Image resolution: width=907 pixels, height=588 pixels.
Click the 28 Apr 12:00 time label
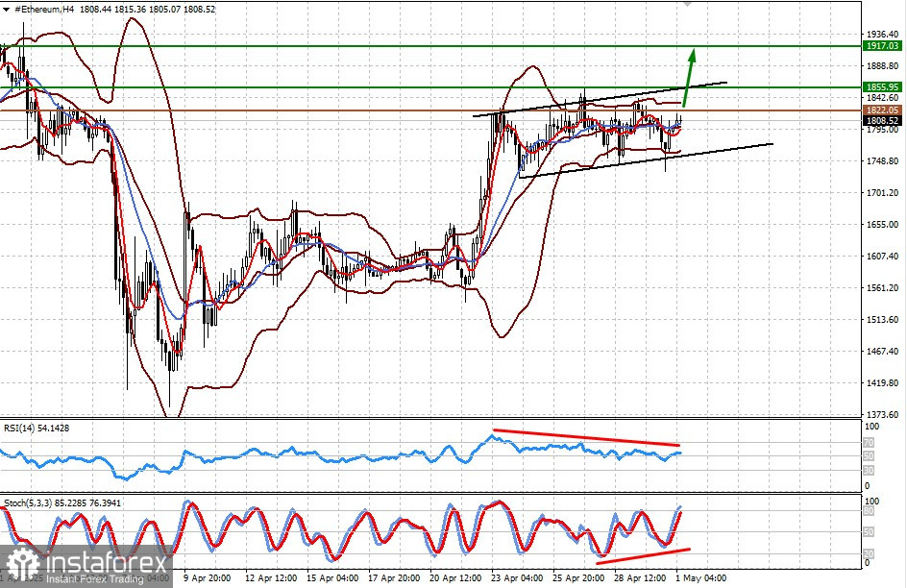(x=640, y=578)
